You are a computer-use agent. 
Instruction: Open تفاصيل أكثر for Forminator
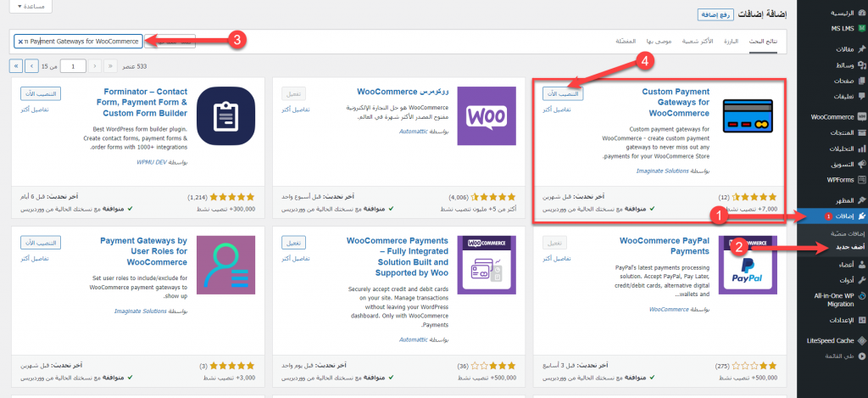point(35,109)
